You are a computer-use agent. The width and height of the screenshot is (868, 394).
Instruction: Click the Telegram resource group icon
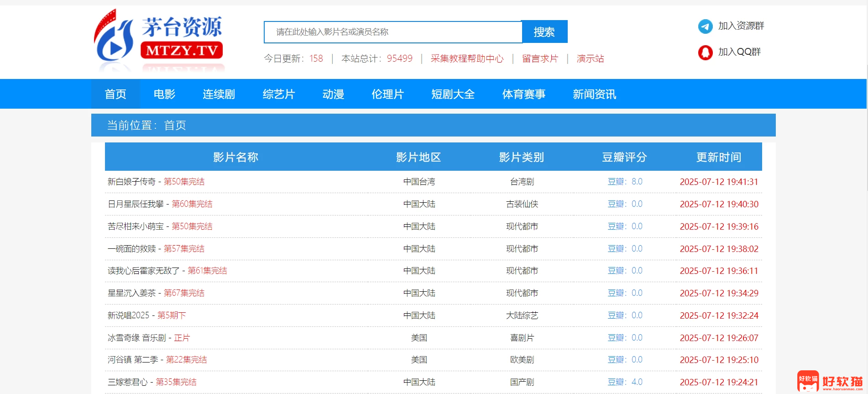pos(705,26)
